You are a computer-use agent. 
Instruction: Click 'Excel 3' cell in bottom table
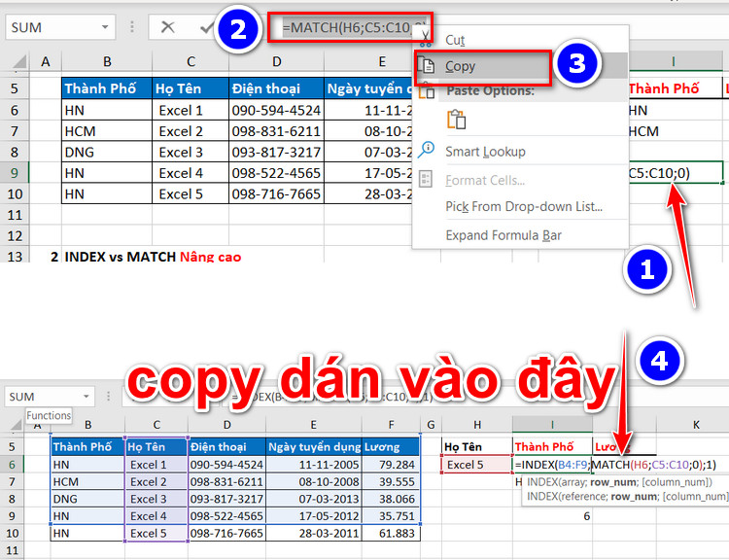point(156,499)
